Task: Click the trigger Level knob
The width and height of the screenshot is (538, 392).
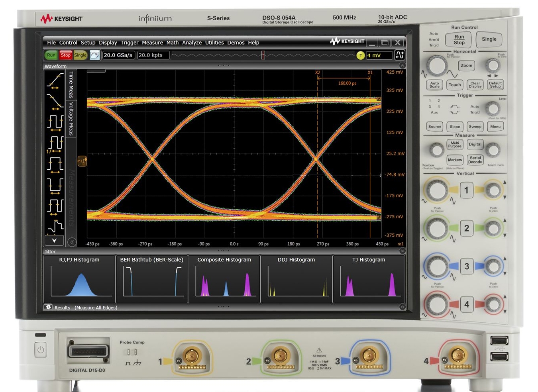Action: [493, 108]
